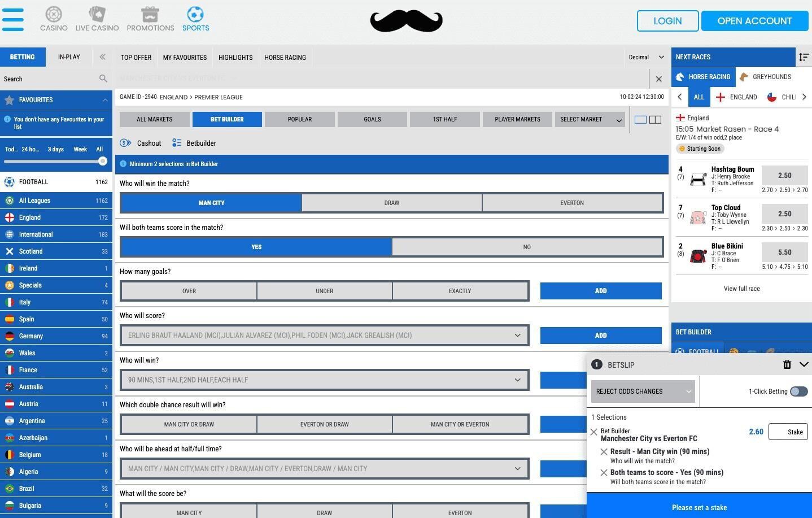
Task: Remove Man City win result leg
Action: (x=604, y=452)
